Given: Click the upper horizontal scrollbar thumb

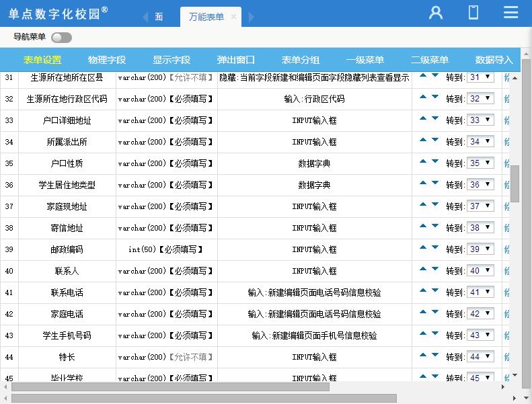Looking at the screenshot, I should 170,387.
